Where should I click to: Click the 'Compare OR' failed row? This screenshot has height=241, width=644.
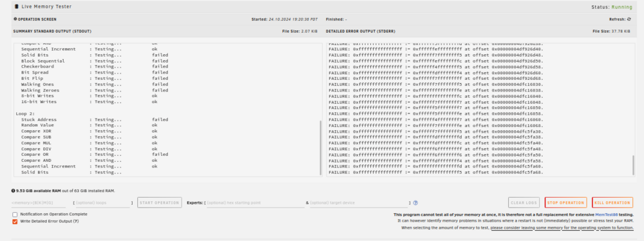pyautogui.click(x=95, y=155)
